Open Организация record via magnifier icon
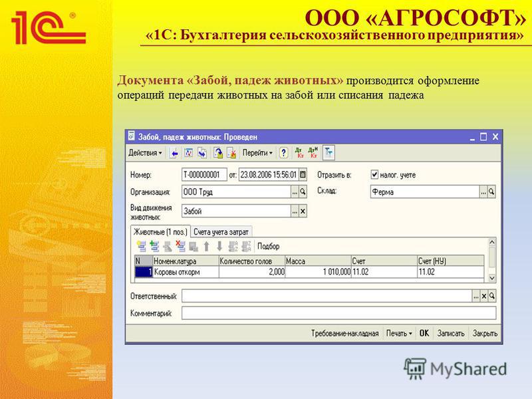The image size is (532, 399). pos(303,192)
